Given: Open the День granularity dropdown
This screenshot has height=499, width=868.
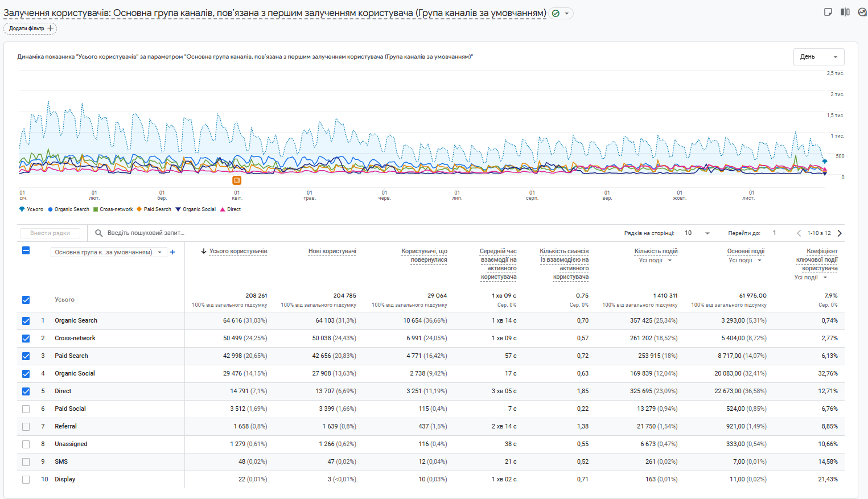Looking at the screenshot, I should (x=818, y=57).
